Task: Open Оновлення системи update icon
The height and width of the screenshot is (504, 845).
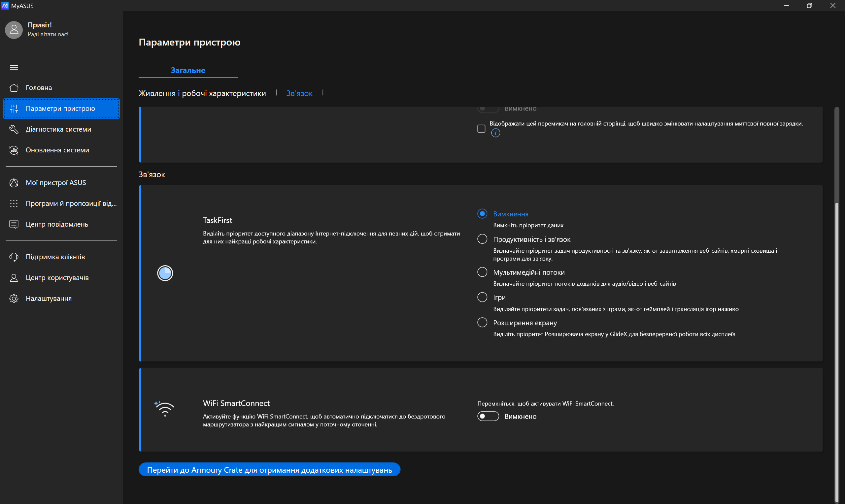Action: tap(14, 150)
